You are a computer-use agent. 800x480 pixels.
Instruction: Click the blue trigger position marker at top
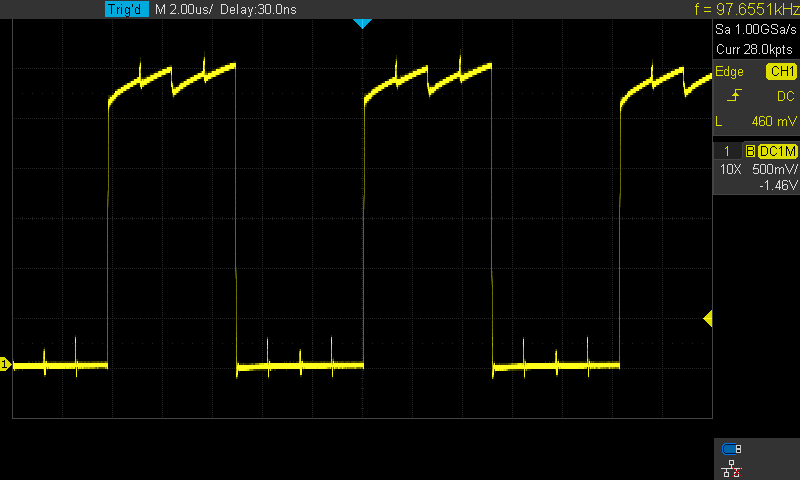(363, 23)
